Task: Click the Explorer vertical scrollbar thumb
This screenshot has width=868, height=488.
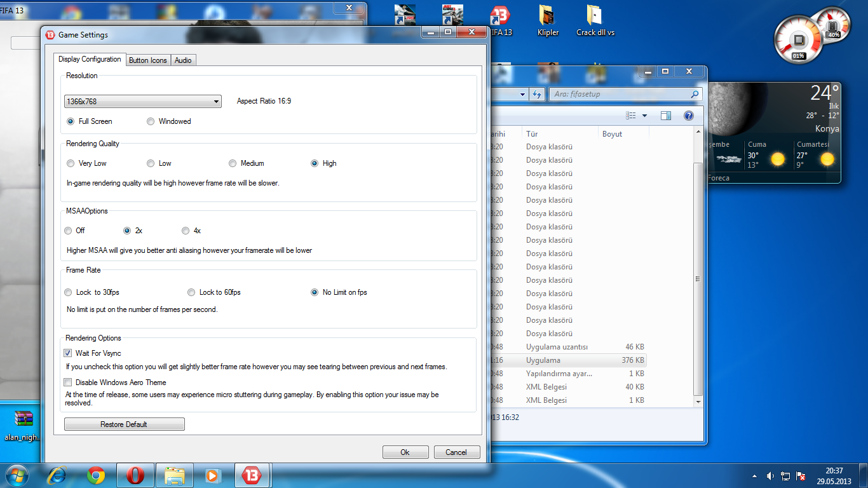Action: [698, 280]
